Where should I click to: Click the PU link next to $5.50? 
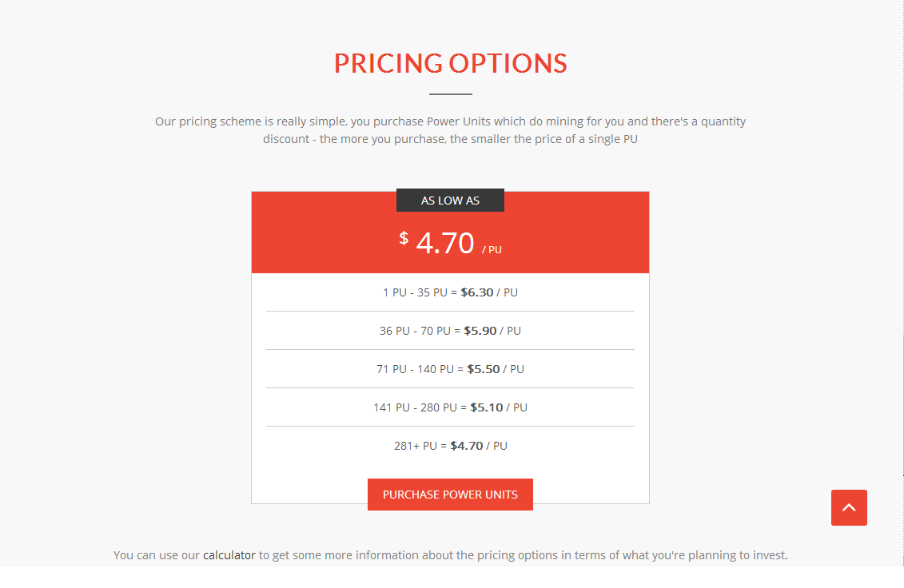tap(516, 368)
